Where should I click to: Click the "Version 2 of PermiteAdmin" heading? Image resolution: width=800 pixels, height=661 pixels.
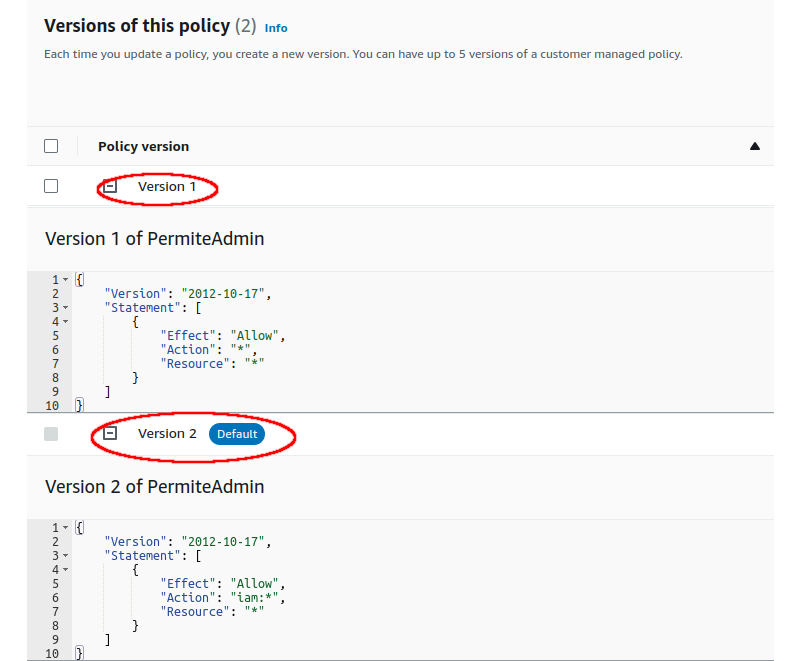pos(155,487)
